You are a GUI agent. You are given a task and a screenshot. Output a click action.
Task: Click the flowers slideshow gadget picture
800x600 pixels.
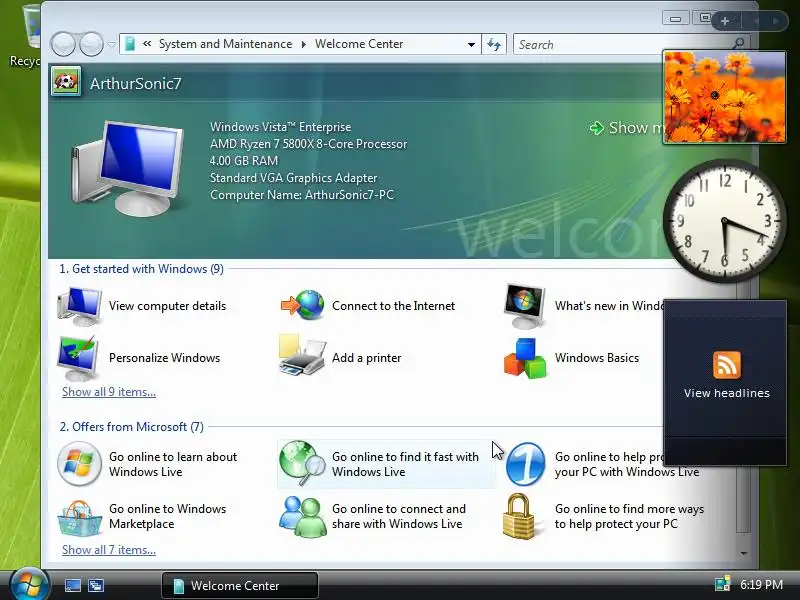coord(724,97)
